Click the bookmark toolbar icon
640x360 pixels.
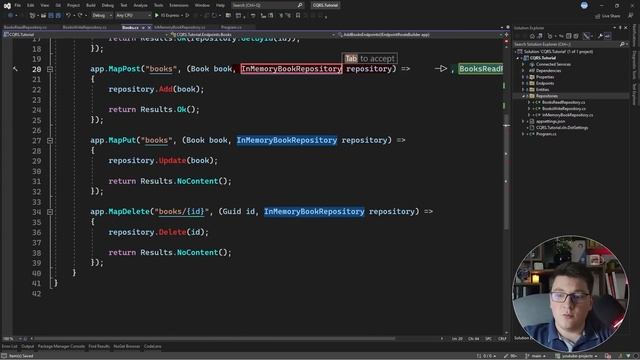coord(298,16)
